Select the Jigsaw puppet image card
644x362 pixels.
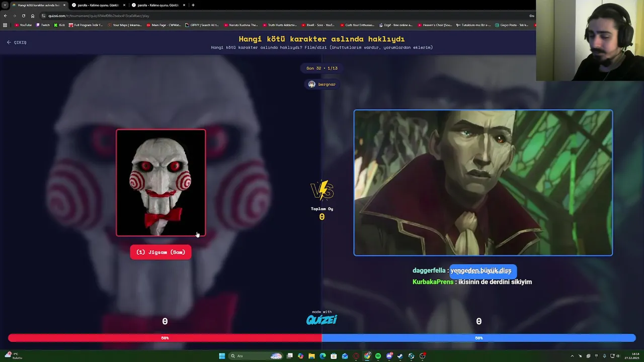point(161,183)
